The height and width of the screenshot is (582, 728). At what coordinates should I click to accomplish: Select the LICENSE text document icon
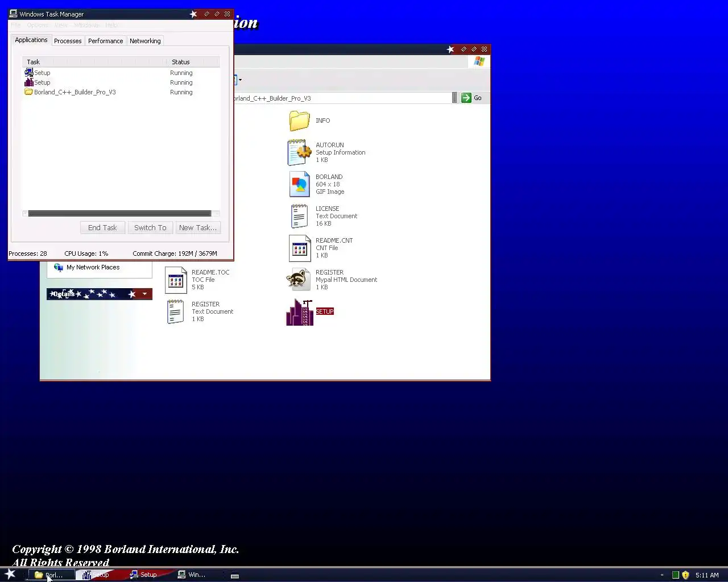pyautogui.click(x=299, y=216)
